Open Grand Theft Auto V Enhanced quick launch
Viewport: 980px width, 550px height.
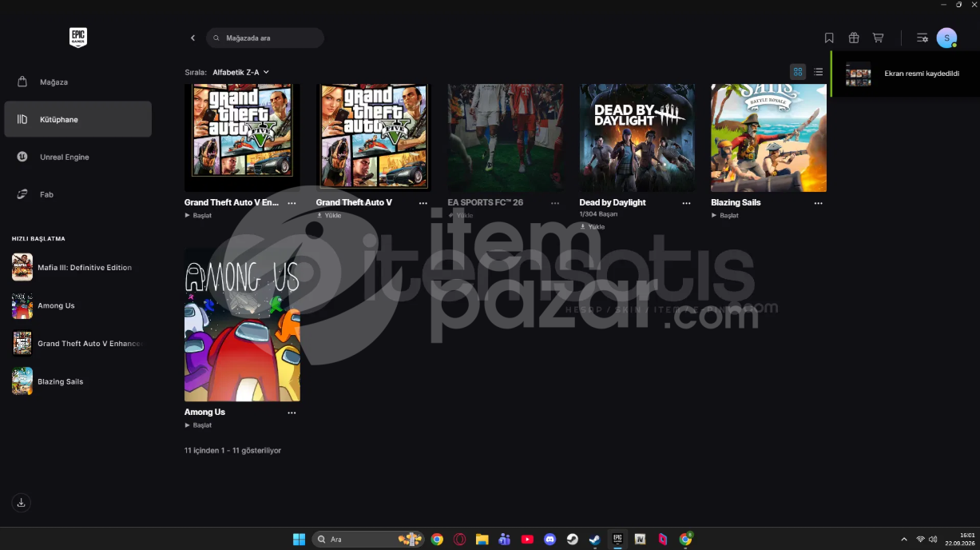pos(77,344)
